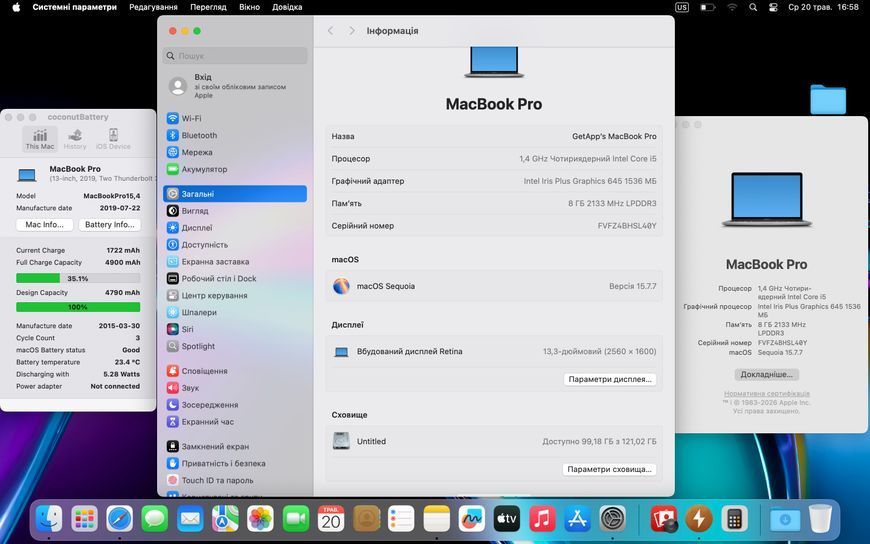Image resolution: width=870 pixels, height=544 pixels.
Task: Select Екранна заставка in the sidebar
Action: tap(235, 261)
